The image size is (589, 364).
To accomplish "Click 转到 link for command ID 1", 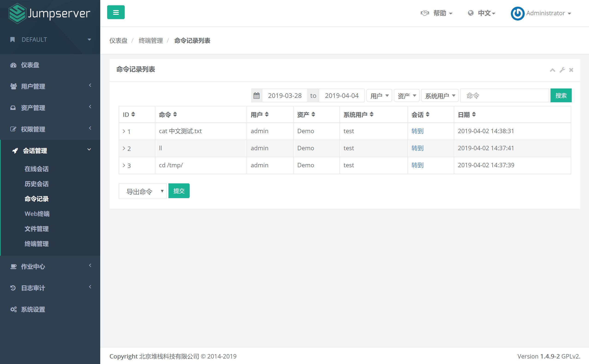I will point(417,131).
